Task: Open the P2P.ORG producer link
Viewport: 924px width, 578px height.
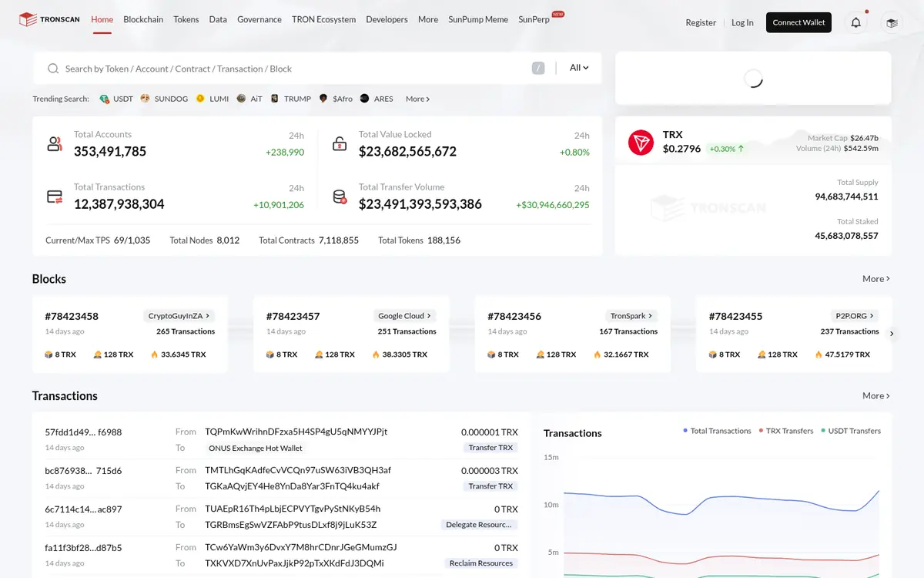Action: [855, 316]
